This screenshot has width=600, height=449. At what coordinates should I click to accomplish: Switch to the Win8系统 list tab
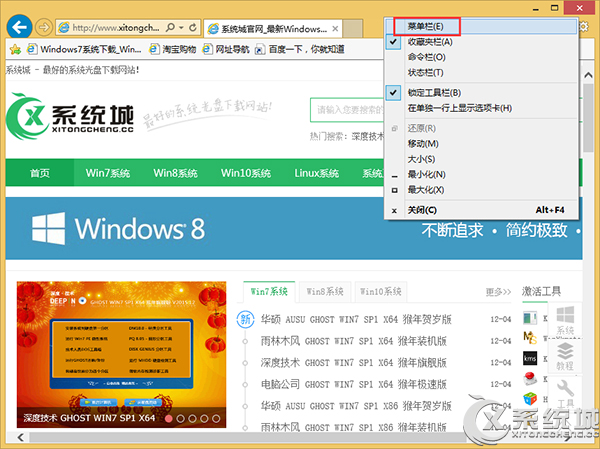(x=325, y=292)
